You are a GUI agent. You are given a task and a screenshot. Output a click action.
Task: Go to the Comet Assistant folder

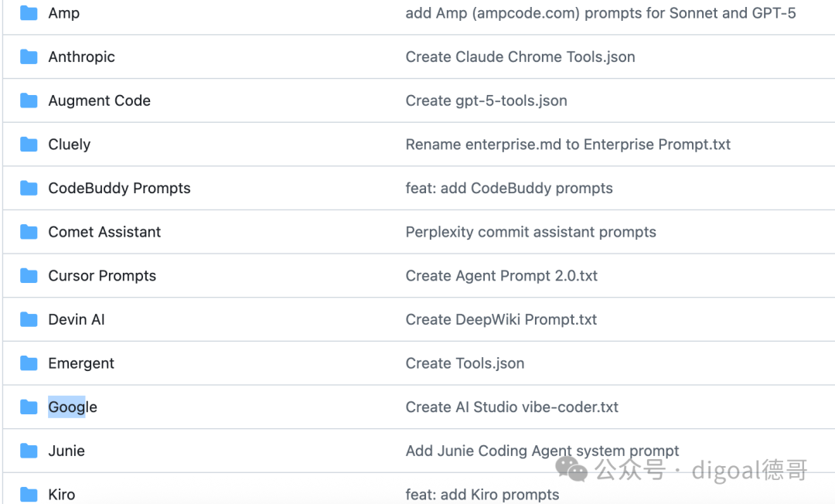[x=104, y=231]
